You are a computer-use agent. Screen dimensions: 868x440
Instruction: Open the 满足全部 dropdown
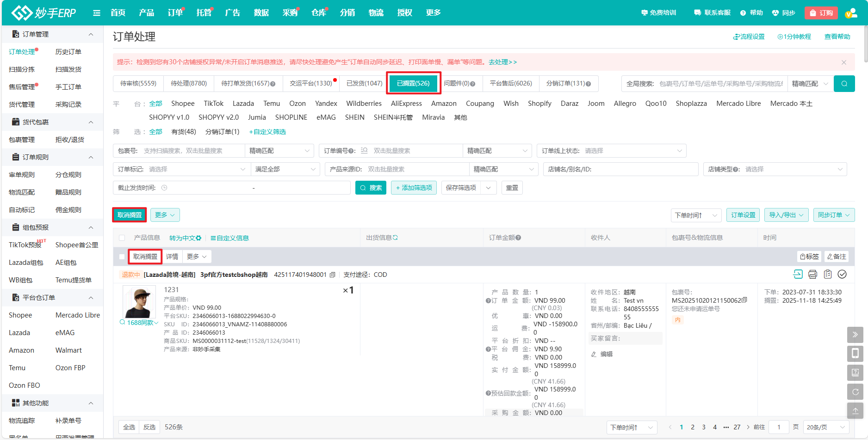pos(285,169)
